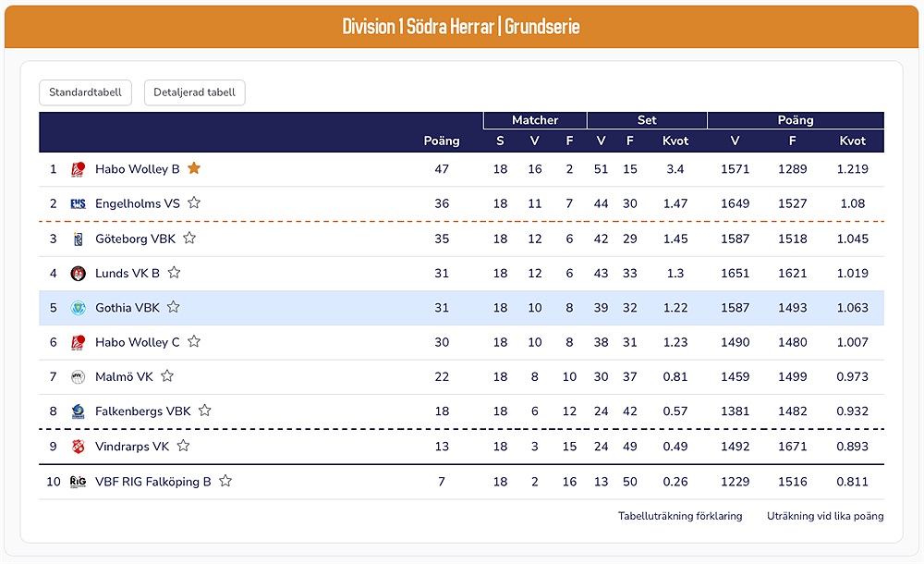Click the VBF RIG Falköping B logo
The height and width of the screenshot is (564, 924).
(79, 482)
